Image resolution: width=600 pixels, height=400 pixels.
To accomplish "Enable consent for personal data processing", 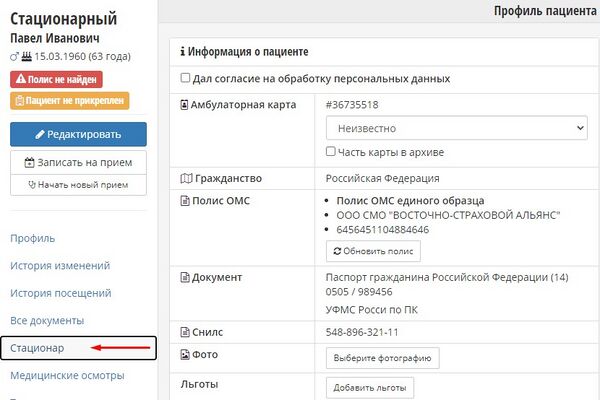I will tap(185, 78).
